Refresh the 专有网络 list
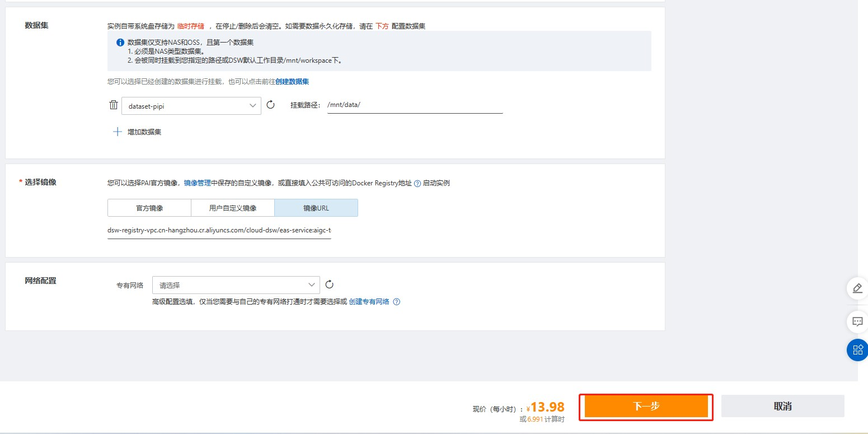The width and height of the screenshot is (868, 434). point(329,284)
